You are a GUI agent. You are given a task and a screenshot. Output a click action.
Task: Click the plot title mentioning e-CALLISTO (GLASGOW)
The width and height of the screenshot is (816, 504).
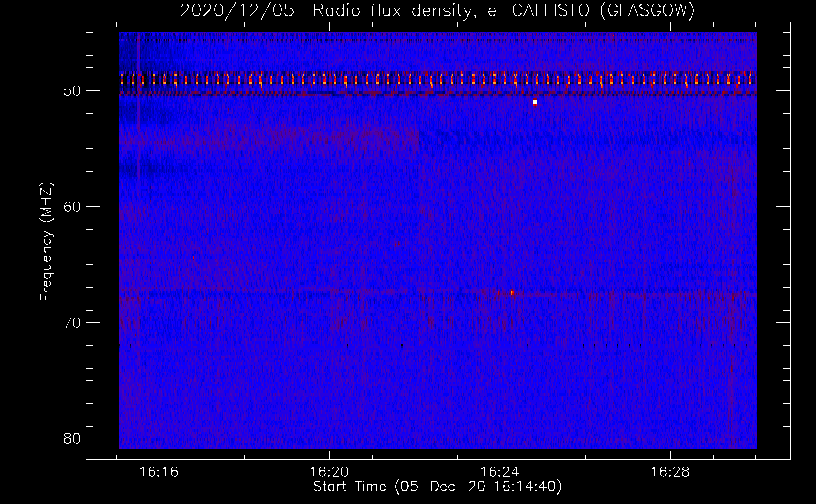coord(437,10)
